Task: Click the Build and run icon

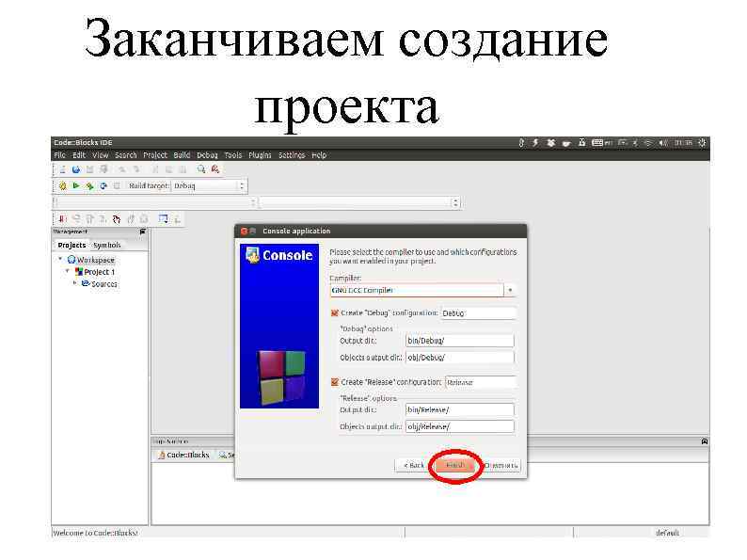Action: tap(89, 185)
